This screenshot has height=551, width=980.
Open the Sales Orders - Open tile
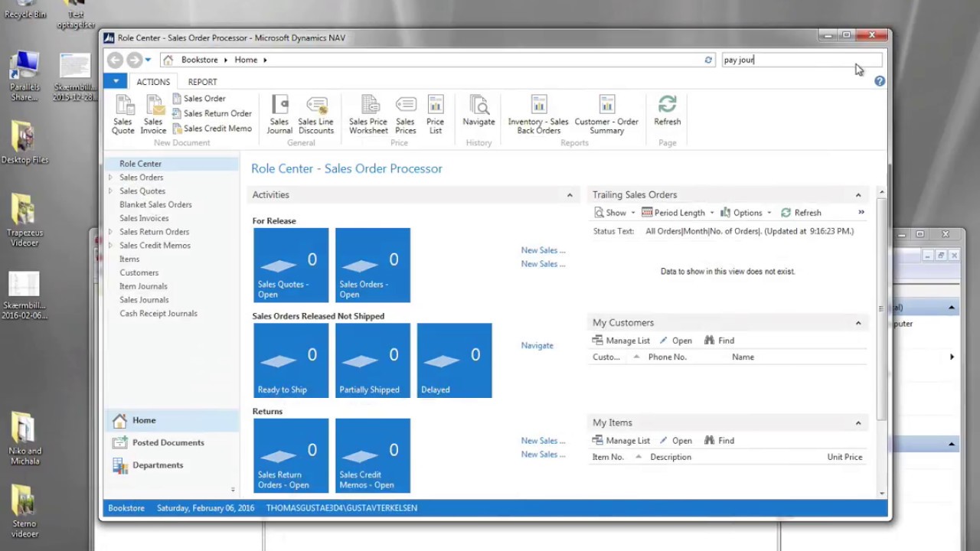point(373,265)
